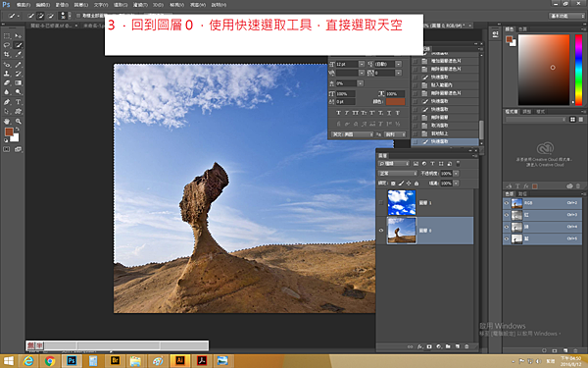Open the workspace switcher dropdown
The width and height of the screenshot is (588, 368).
566,16
